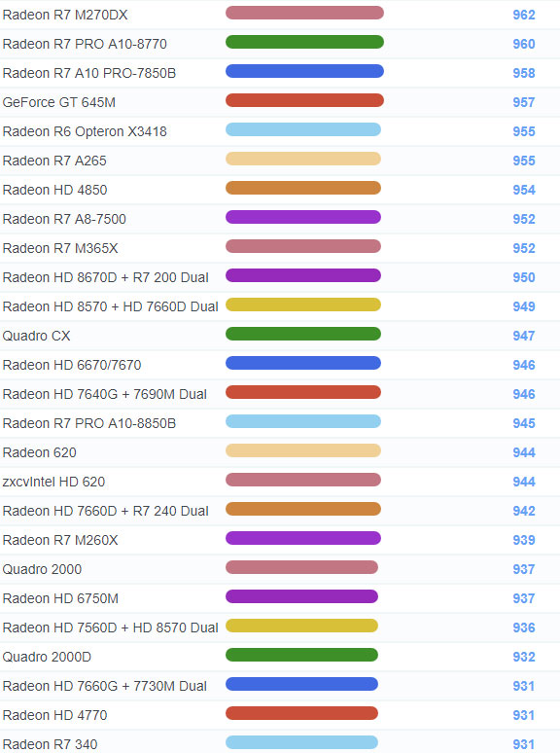The width and height of the screenshot is (560, 753).
Task: Click the score 950 for HD 8670D Dual
Action: coord(523,277)
